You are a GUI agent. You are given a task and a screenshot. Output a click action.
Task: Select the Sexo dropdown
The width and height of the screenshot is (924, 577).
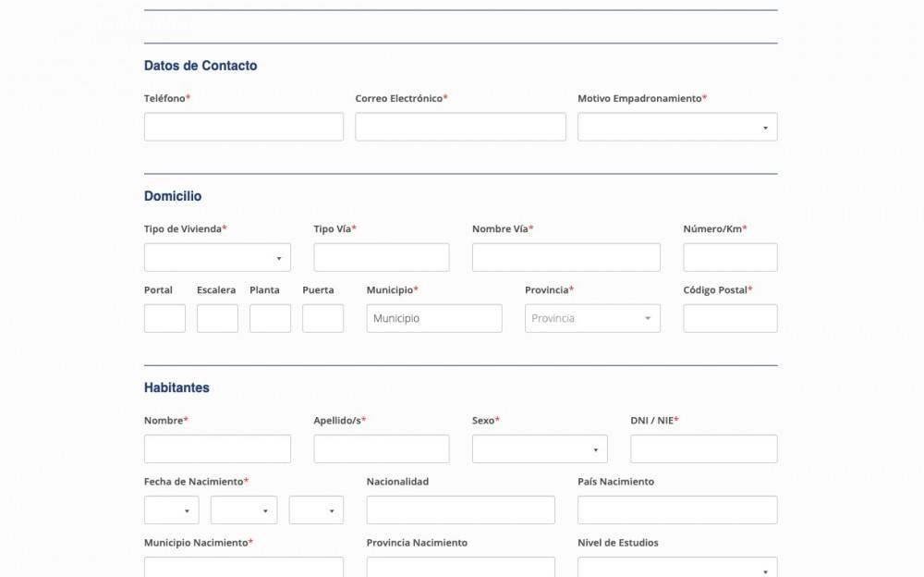point(540,448)
